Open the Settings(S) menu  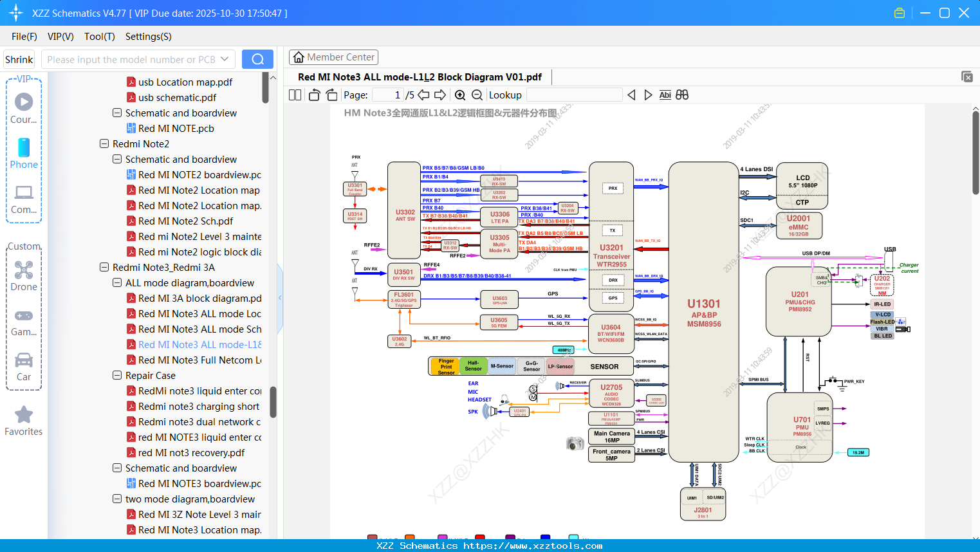(x=148, y=37)
